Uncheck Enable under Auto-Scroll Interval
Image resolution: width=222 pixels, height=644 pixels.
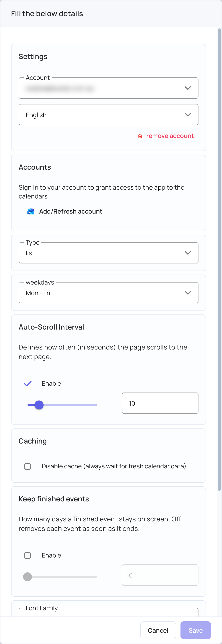(28, 383)
